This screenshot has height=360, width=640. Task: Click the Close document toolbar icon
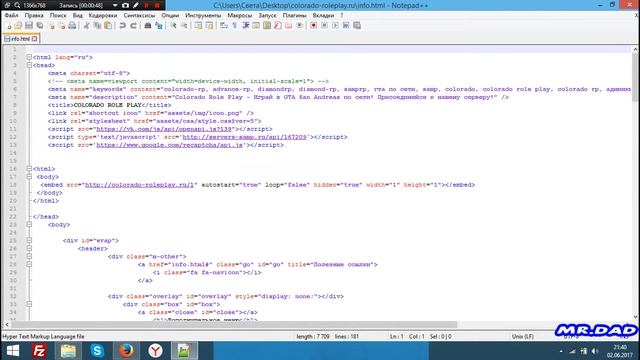pos(51,26)
